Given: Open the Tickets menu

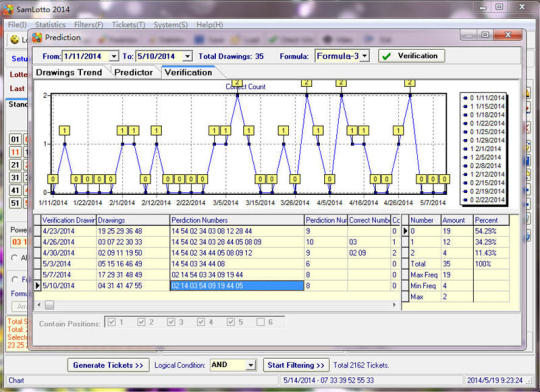Looking at the screenshot, I should click(x=128, y=25).
